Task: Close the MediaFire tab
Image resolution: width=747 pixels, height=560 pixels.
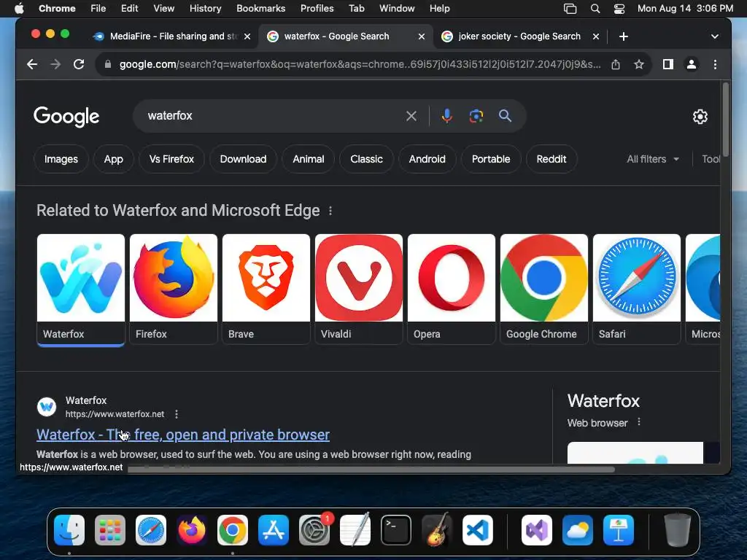Action: (247, 36)
